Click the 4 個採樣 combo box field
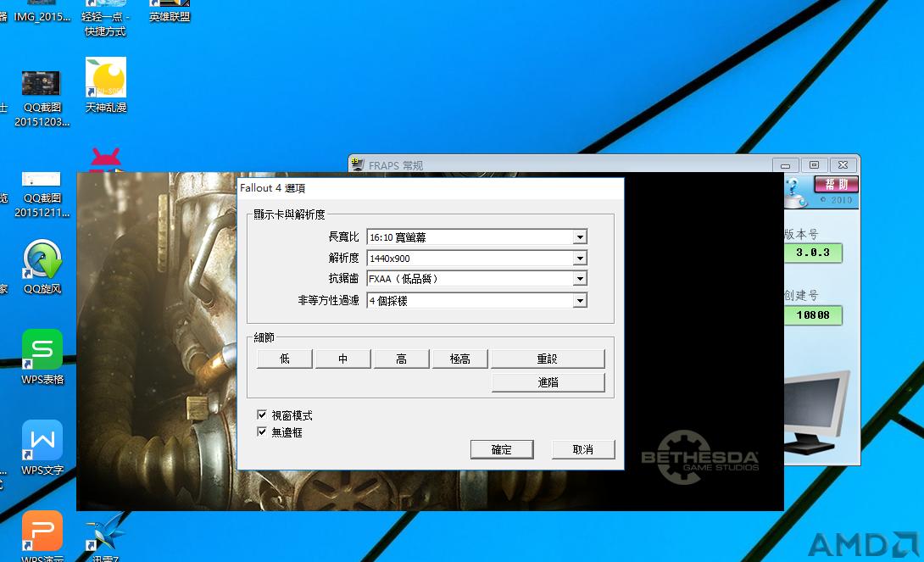The image size is (924, 562). [x=476, y=300]
